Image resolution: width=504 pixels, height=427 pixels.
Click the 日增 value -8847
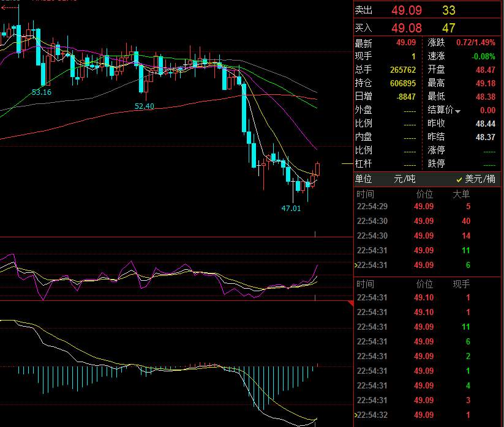[x=406, y=97]
